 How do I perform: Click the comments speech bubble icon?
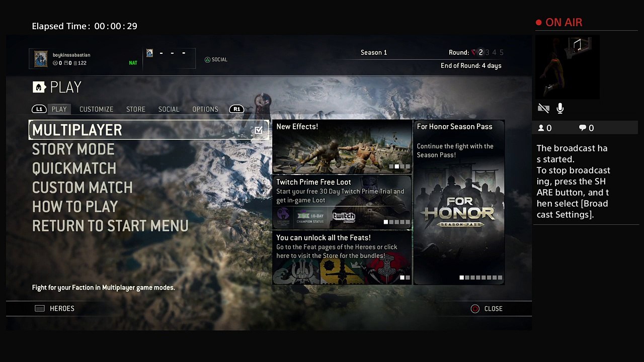pyautogui.click(x=583, y=128)
